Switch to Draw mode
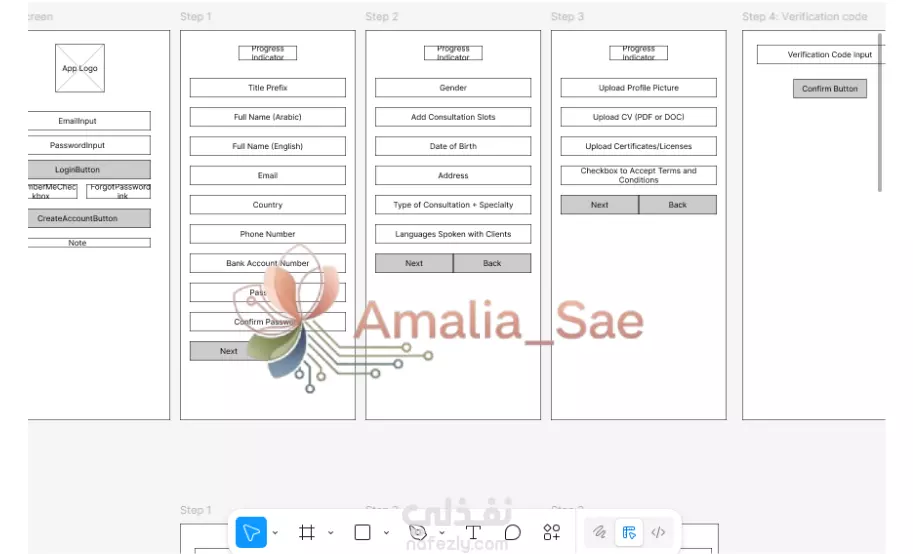This screenshot has height=554, width=913. pos(599,532)
